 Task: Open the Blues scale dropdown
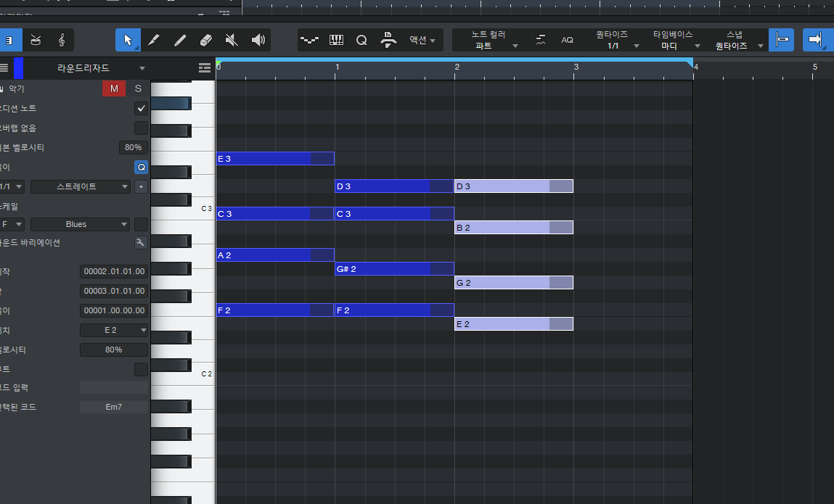click(80, 224)
